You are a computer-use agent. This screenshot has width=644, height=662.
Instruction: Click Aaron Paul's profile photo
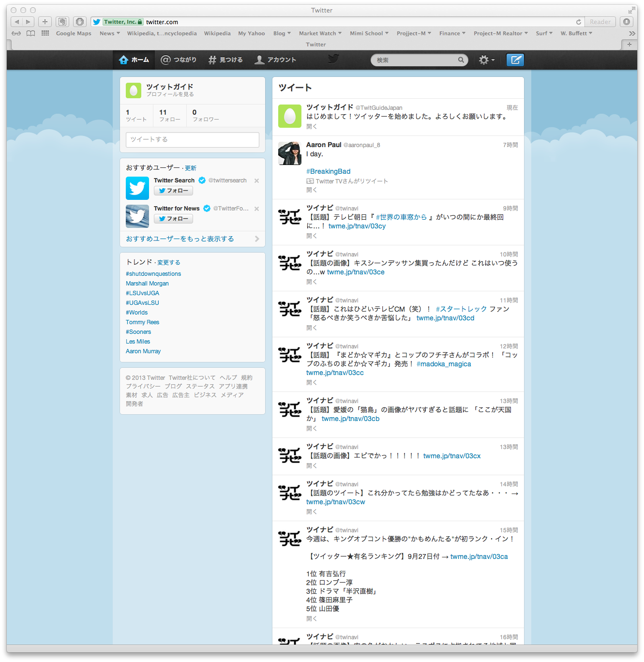pyautogui.click(x=290, y=153)
